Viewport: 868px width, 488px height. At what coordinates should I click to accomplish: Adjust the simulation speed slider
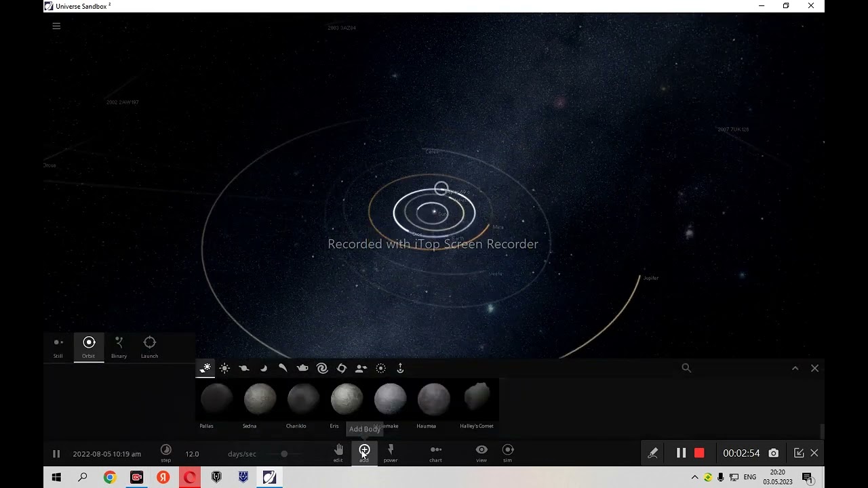coord(284,453)
